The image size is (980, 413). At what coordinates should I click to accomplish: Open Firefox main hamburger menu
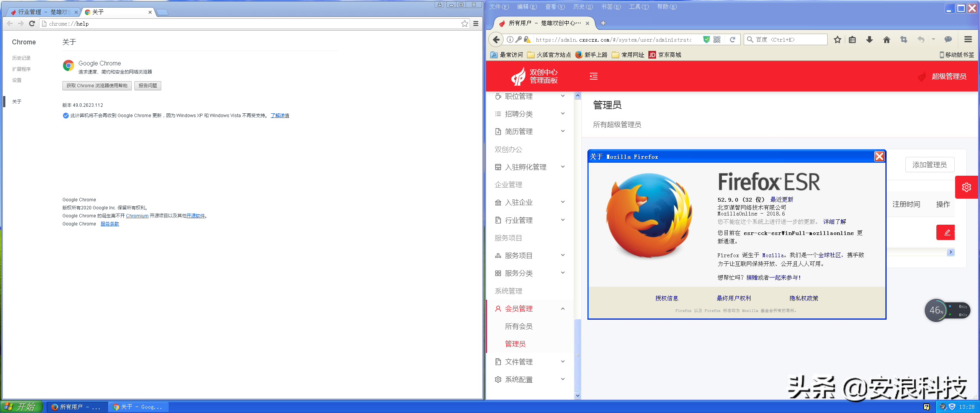tap(968, 39)
